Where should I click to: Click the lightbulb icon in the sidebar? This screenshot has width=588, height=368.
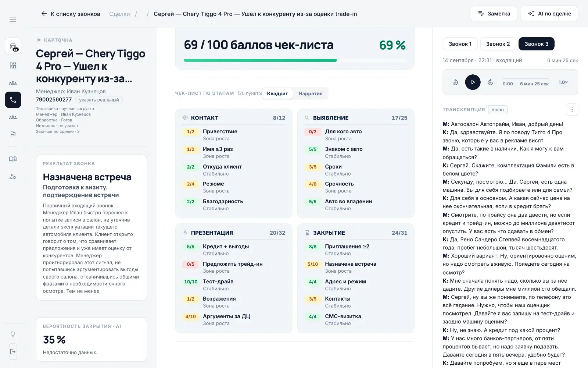coord(13,334)
